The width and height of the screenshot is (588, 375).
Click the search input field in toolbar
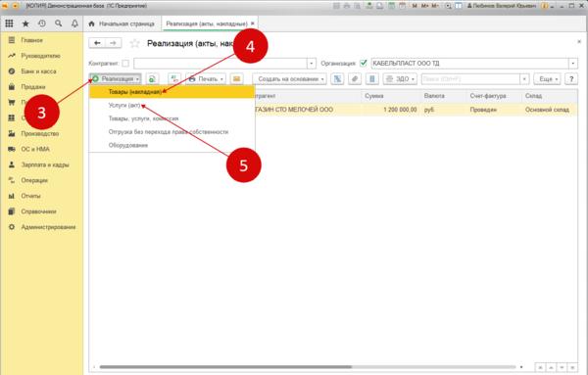[470, 79]
